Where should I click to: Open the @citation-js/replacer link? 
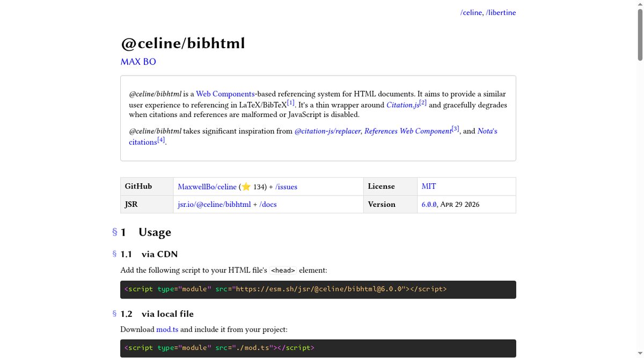(x=327, y=131)
